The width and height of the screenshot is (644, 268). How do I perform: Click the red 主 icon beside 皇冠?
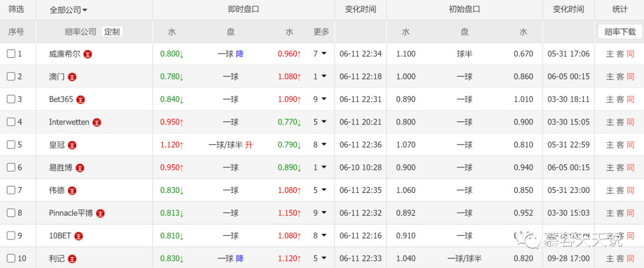(x=72, y=145)
